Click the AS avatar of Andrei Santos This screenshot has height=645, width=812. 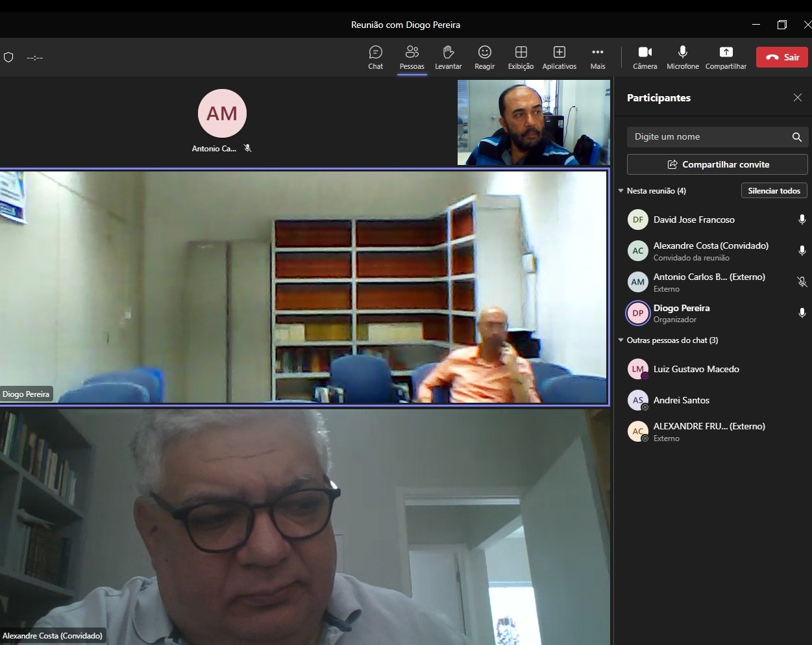637,400
